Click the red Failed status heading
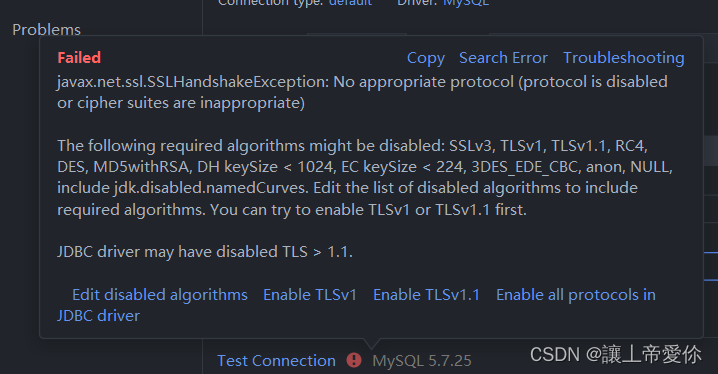Viewport: 718px width, 374px height. 79,58
